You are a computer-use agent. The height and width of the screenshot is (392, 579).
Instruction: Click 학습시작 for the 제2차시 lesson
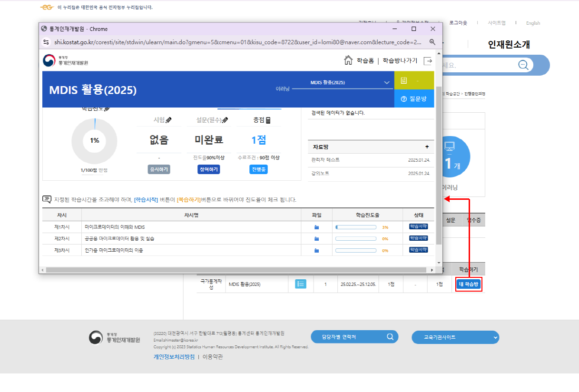coord(419,238)
